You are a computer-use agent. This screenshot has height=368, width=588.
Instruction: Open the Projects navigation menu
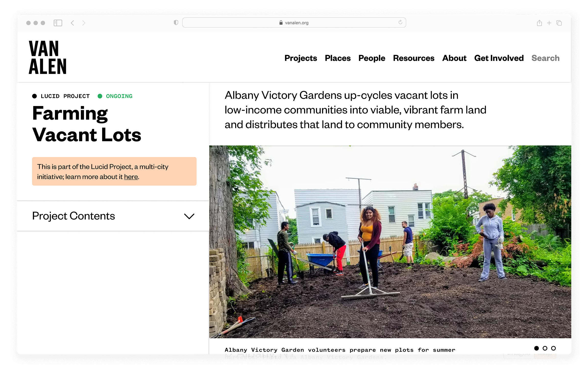[x=301, y=58]
